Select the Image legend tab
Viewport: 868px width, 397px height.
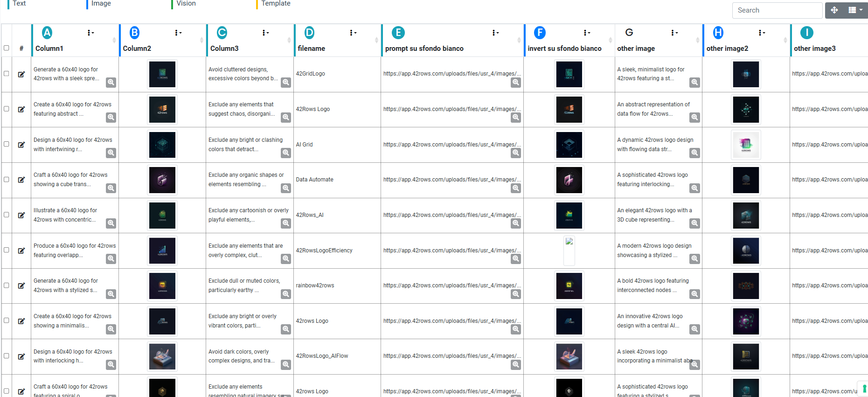[101, 3]
